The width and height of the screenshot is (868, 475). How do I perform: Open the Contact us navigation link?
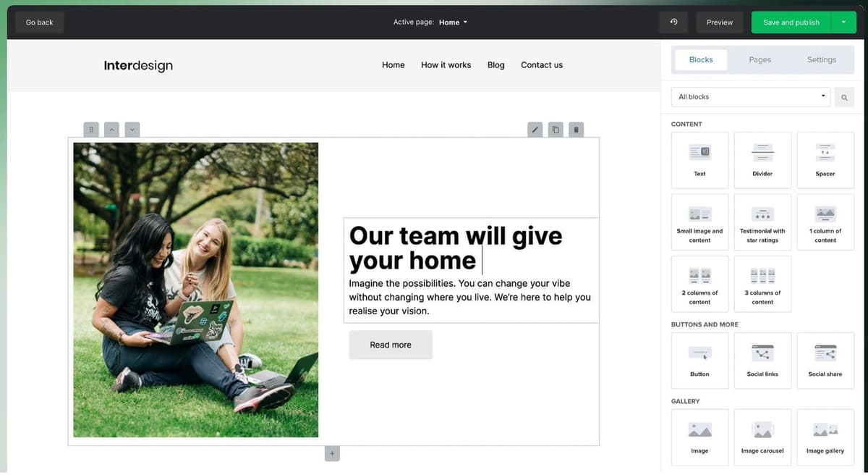point(542,65)
